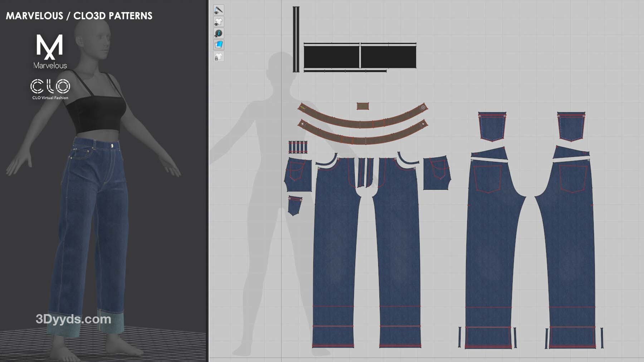Open the 3Dyyds.com watermark link
The image size is (644, 362).
point(73,319)
